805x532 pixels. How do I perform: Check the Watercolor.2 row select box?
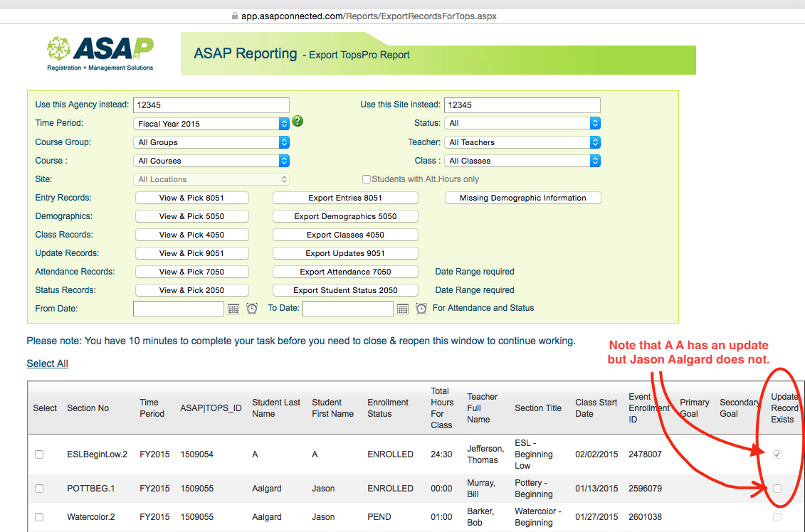click(39, 517)
